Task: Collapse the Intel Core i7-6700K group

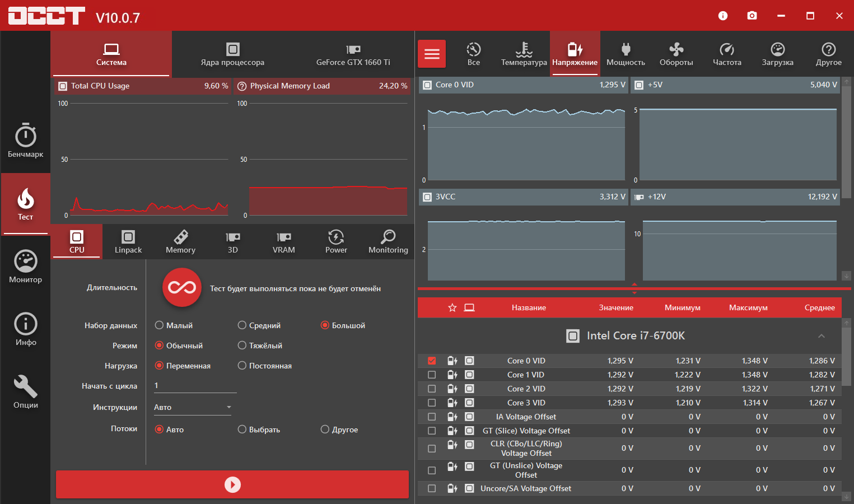Action: coord(822,336)
